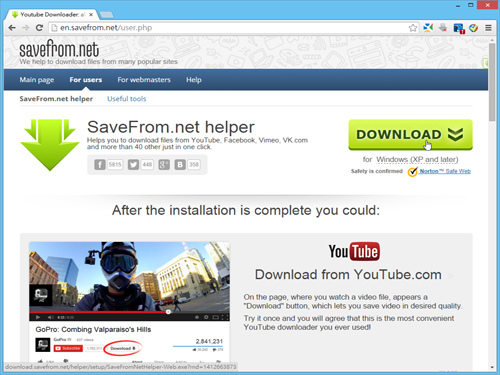Click the GoPro: Combing Valparaiso's Hills title
Screen dimensions: 500x375
[x=93, y=329]
